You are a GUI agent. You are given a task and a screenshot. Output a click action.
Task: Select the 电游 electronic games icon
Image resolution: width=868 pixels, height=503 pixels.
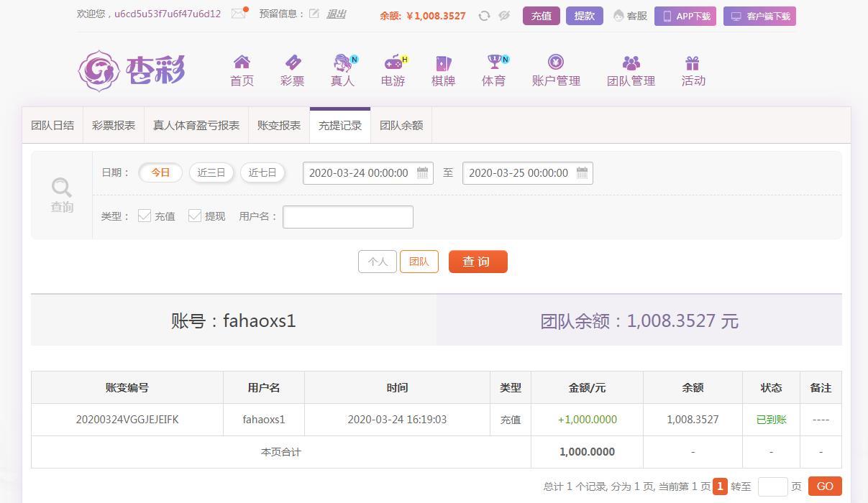point(393,70)
